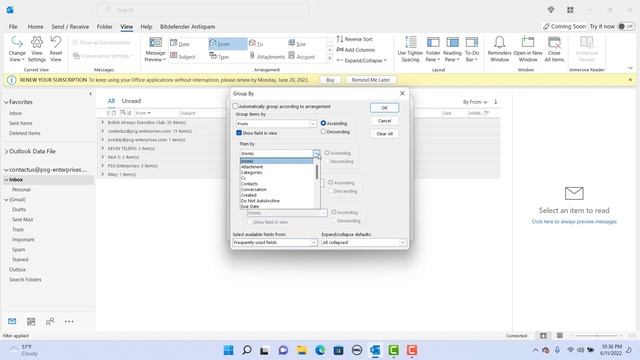Click here to always preview messages link
The image size is (640, 360).
574,222
